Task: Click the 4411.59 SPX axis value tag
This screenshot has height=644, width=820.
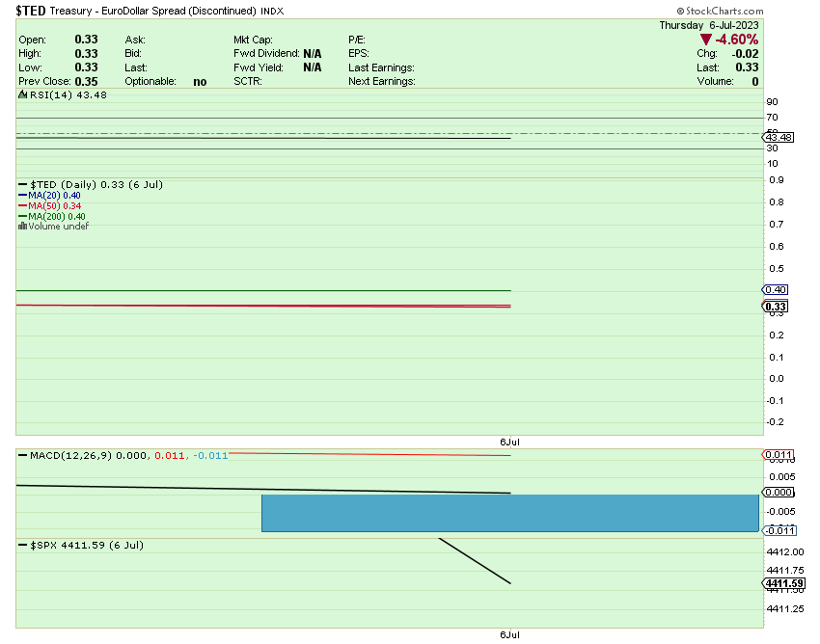Action: point(783,584)
